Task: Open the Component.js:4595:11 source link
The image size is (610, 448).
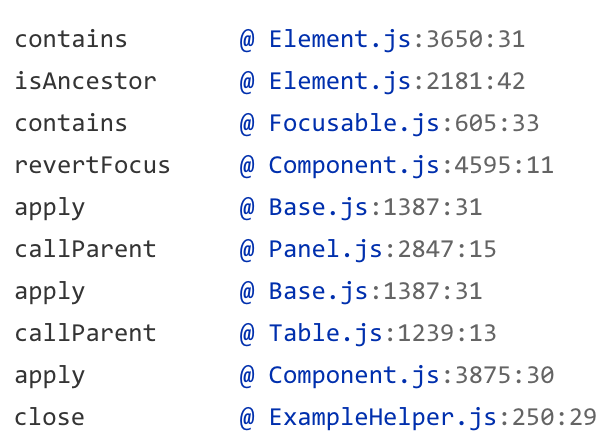Action: pos(411,166)
